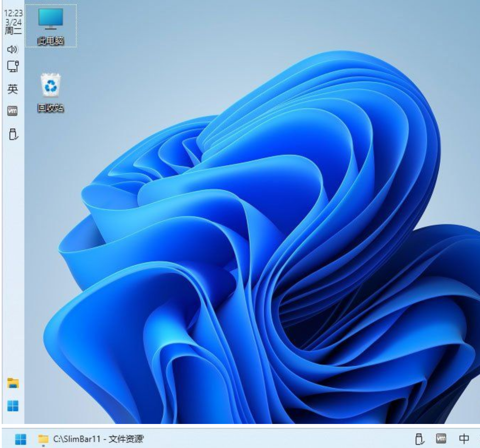Switch the 英 input method indicator

13,89
